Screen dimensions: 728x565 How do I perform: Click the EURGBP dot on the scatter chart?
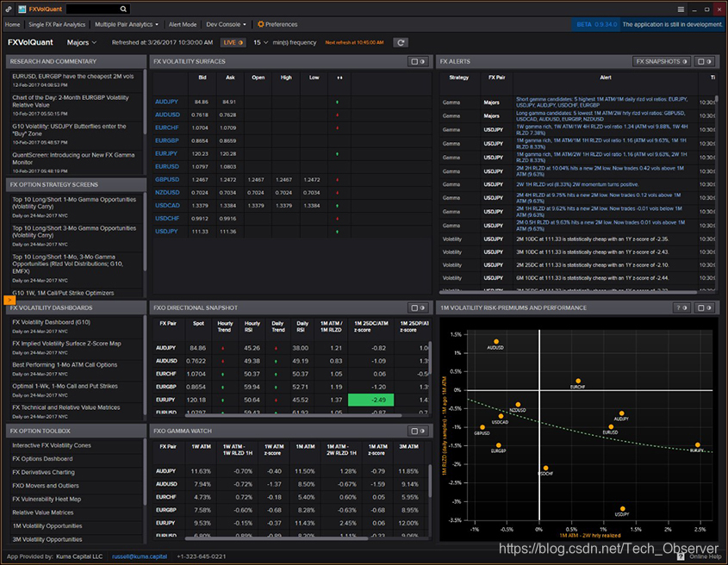pyautogui.click(x=499, y=445)
